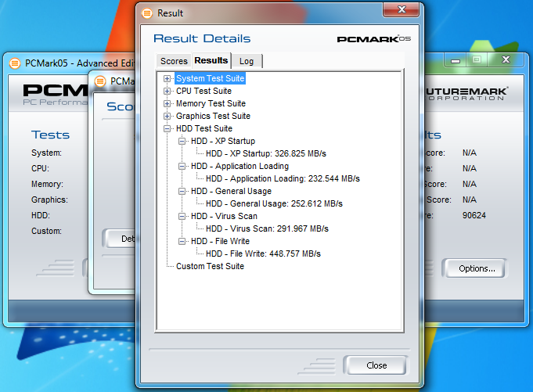Click the HDD score value 90624

tap(474, 215)
